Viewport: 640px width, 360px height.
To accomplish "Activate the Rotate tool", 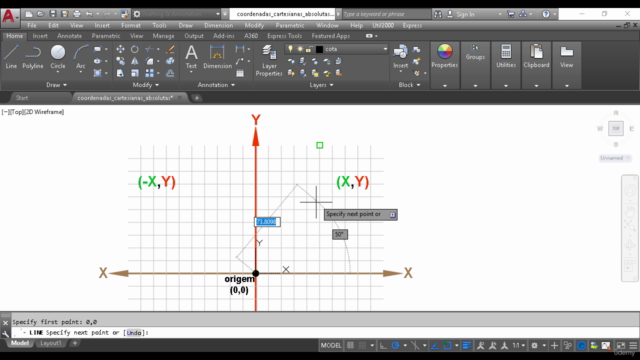I will 135,49.
